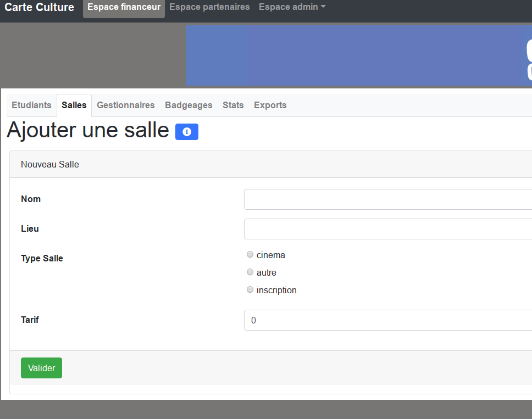Open Espace financeur in the navbar

point(124,7)
